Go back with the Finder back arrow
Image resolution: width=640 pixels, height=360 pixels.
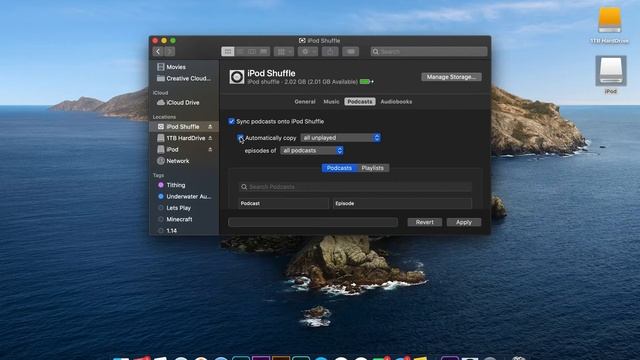point(158,51)
